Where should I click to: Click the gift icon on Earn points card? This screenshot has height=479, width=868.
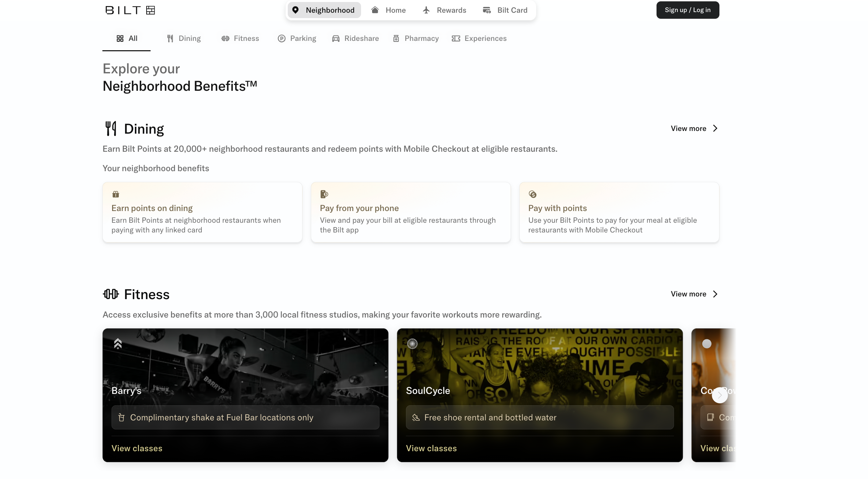coord(115,194)
